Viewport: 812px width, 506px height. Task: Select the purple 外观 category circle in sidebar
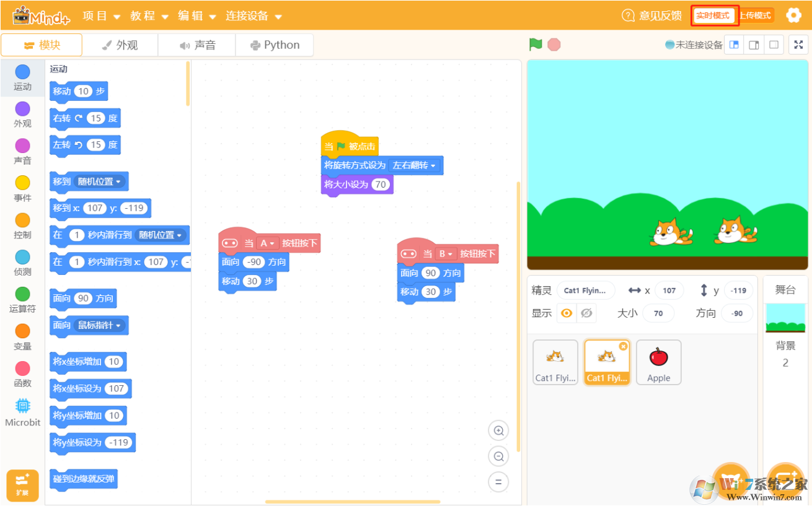(22, 109)
